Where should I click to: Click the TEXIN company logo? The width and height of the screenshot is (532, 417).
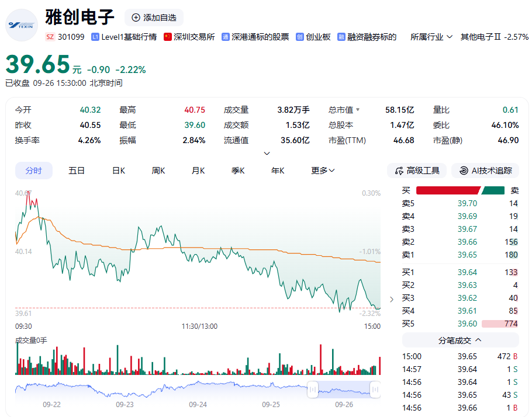(22, 25)
